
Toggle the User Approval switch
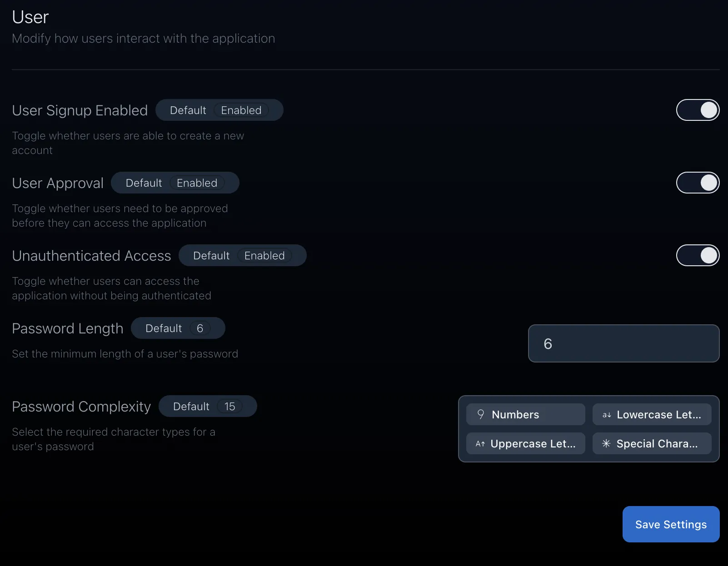(x=698, y=183)
